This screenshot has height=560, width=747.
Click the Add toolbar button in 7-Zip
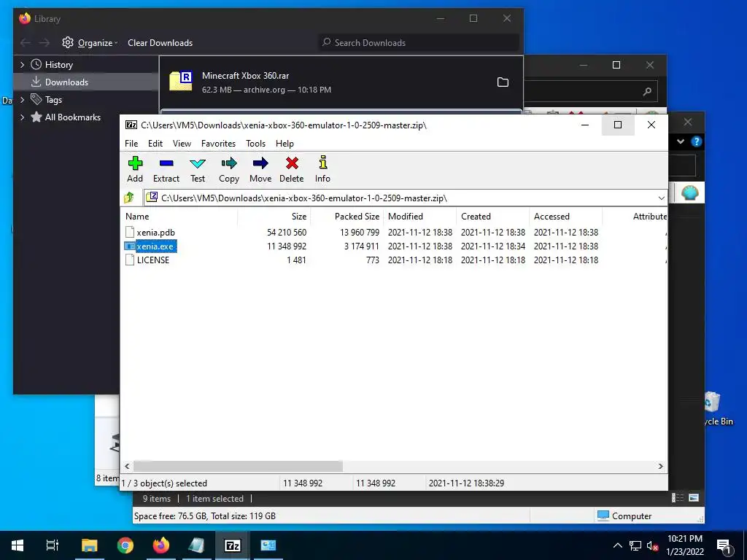pos(135,169)
